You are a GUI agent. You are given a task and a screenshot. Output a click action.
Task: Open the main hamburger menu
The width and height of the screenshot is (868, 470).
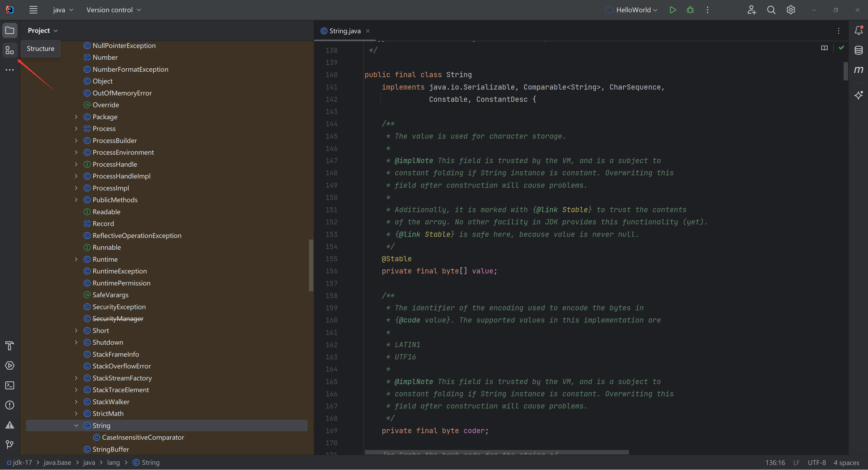tap(33, 10)
